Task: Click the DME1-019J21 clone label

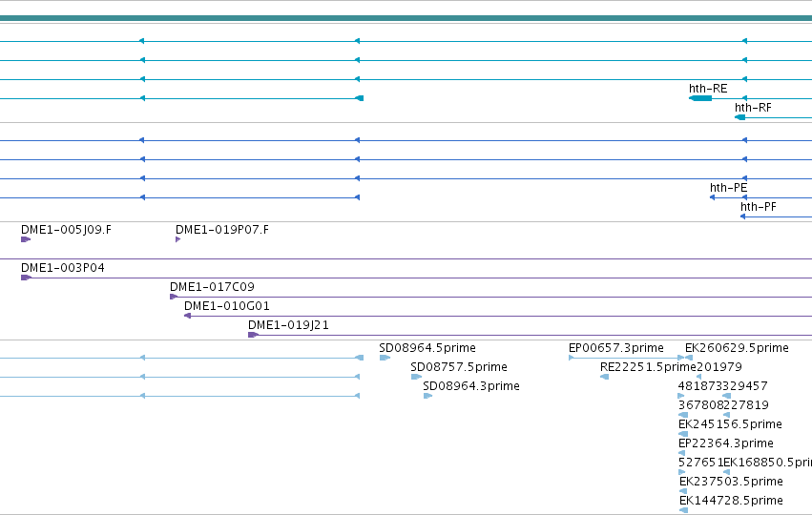Action: click(288, 325)
